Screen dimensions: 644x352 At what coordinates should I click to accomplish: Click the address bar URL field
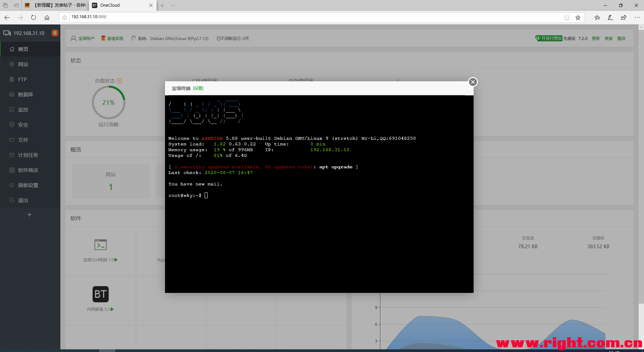click(x=315, y=17)
